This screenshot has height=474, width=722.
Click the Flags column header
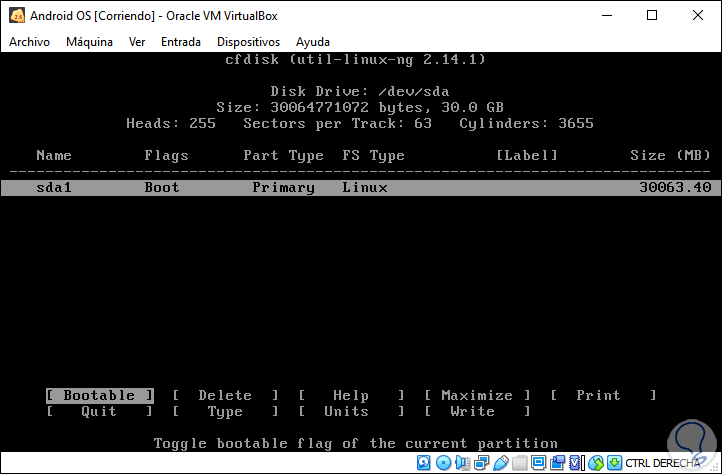pyautogui.click(x=166, y=156)
